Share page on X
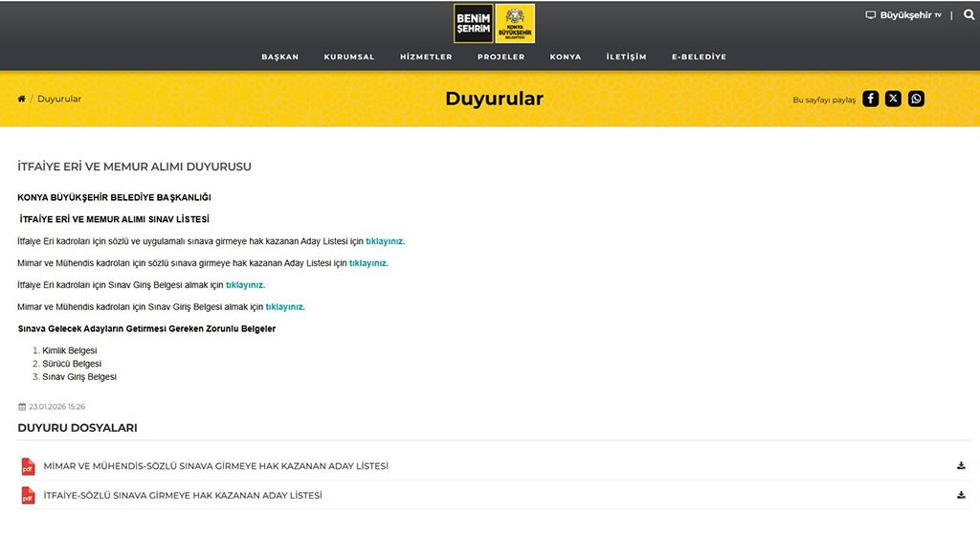Image resolution: width=980 pixels, height=536 pixels. [893, 99]
